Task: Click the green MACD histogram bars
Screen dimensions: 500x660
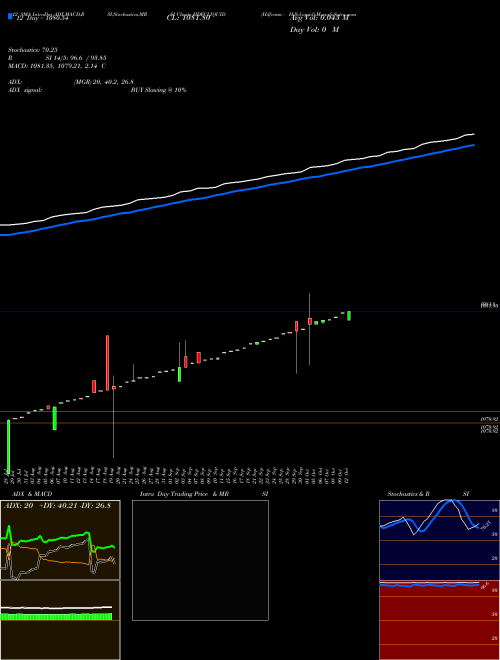Action: pyautogui.click(x=56, y=617)
